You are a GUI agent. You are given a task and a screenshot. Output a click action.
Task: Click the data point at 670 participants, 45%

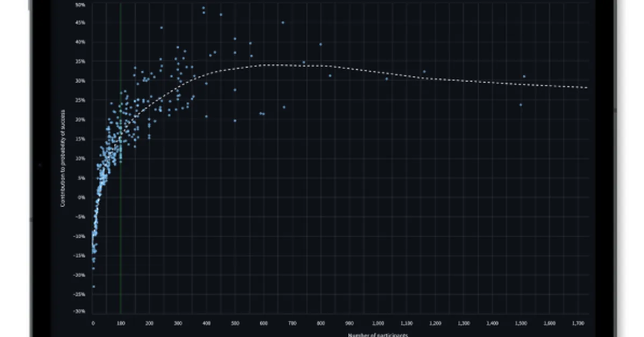click(x=283, y=23)
